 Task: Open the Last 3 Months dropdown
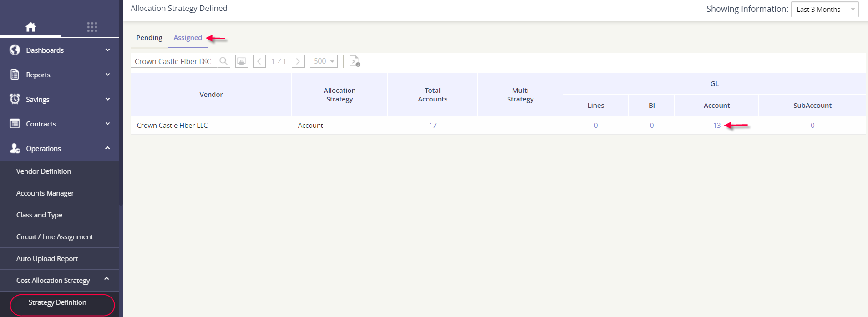[825, 10]
